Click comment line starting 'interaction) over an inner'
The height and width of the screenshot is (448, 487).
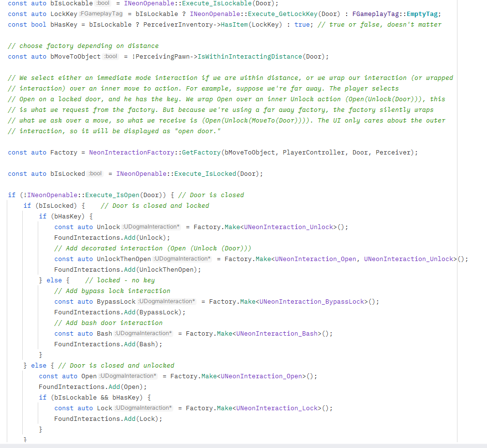(203, 89)
